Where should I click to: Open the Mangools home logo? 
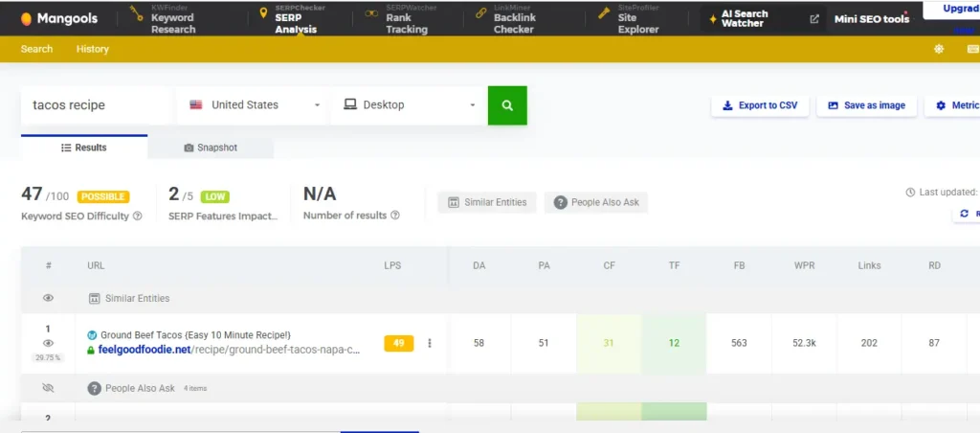pyautogui.click(x=58, y=19)
